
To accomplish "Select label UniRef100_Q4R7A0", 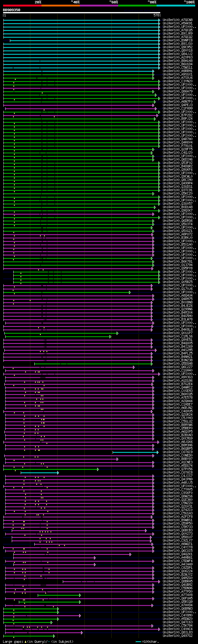I will (x=178, y=139).
